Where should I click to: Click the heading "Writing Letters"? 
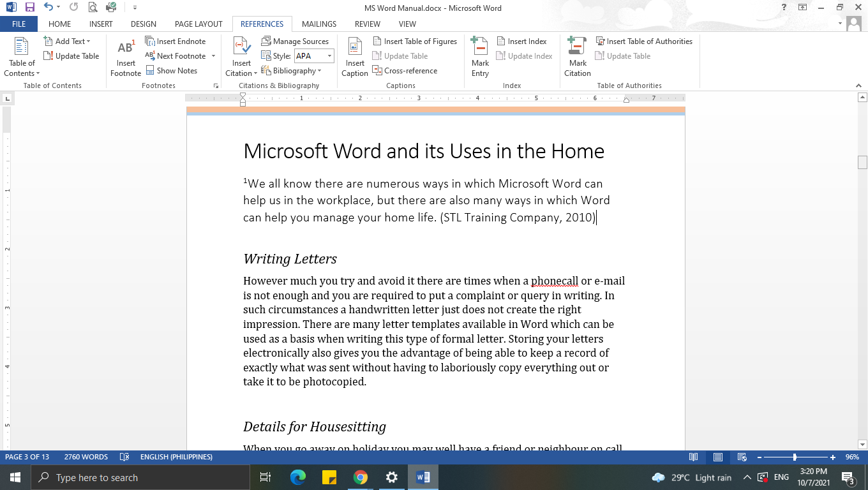click(x=290, y=259)
